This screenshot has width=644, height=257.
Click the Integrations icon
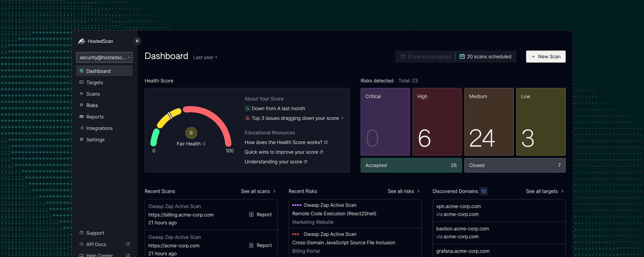point(81,128)
